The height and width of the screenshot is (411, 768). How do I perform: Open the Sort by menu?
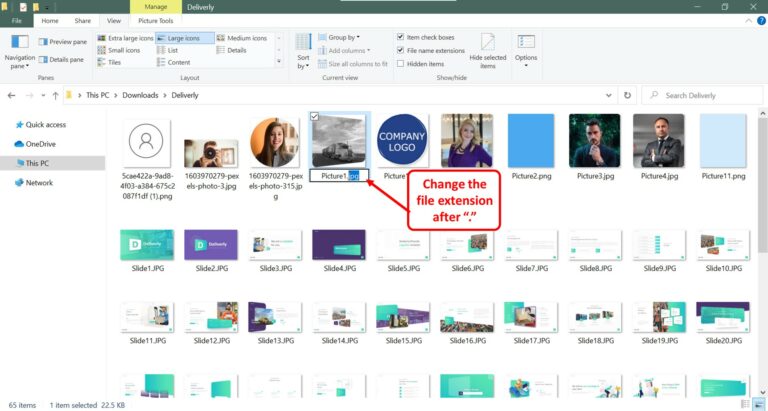click(x=303, y=51)
